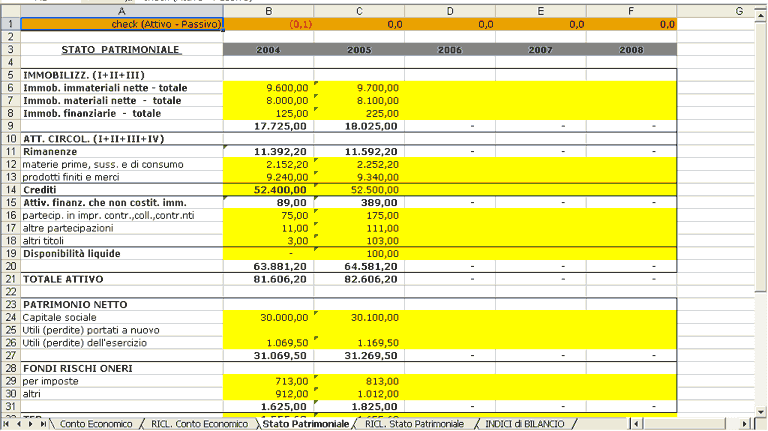Click the Capitale sociale row label

click(59, 317)
